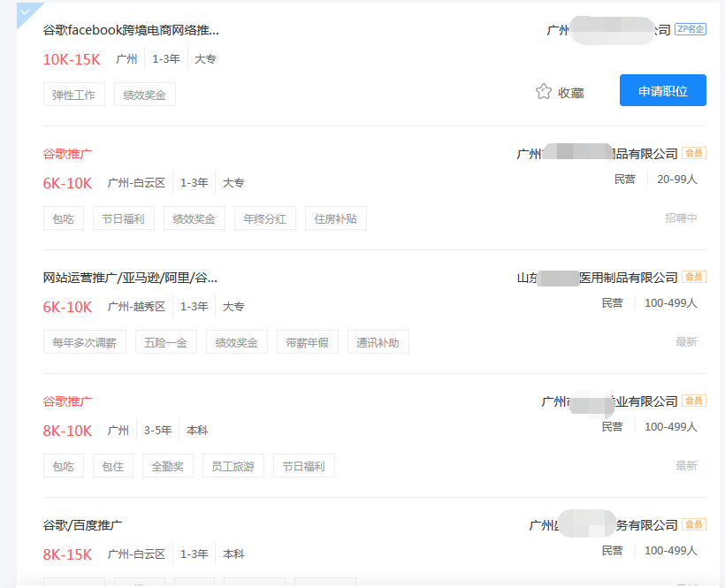The height and width of the screenshot is (588, 725).
Task: Toggle the checkmark on the first job card
Action: (x=26, y=12)
